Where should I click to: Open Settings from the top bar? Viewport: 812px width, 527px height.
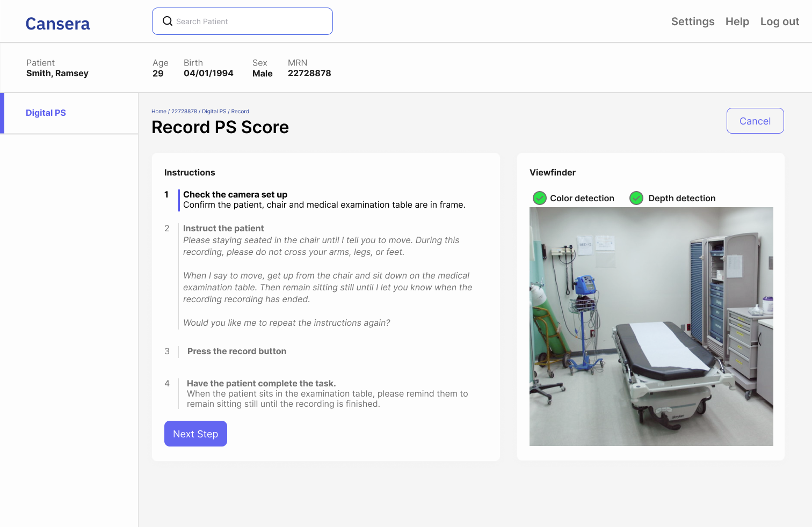693,21
